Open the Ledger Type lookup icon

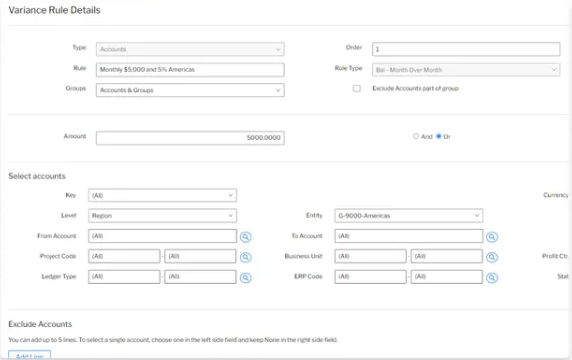246,278
